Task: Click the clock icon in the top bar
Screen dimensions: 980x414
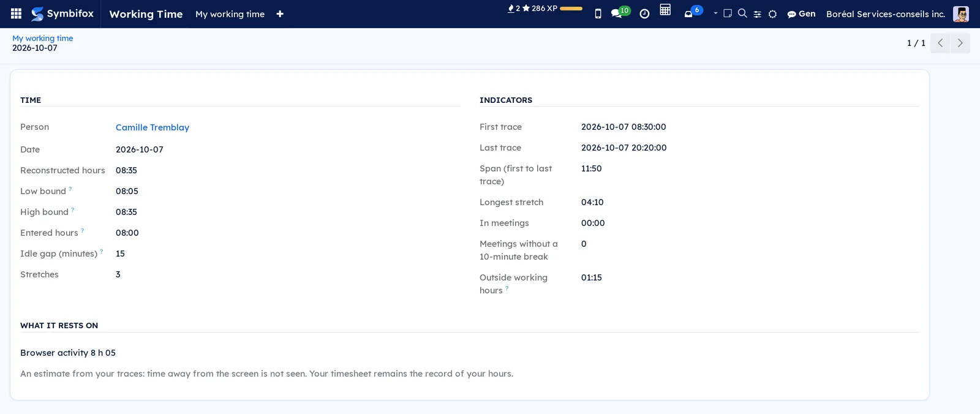Action: pos(644,14)
